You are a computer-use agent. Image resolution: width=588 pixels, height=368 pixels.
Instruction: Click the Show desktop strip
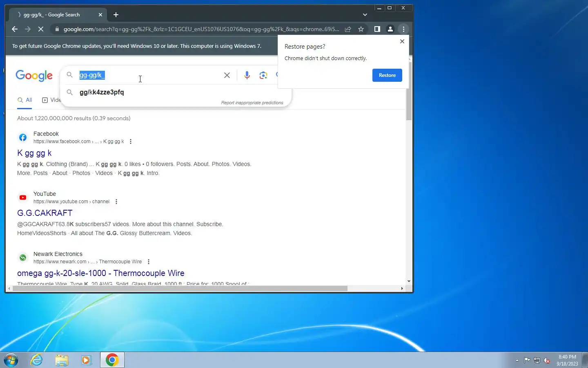click(585, 360)
